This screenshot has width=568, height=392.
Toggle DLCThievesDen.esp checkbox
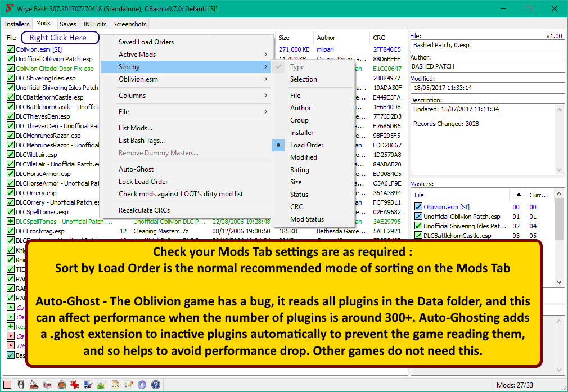click(11, 116)
